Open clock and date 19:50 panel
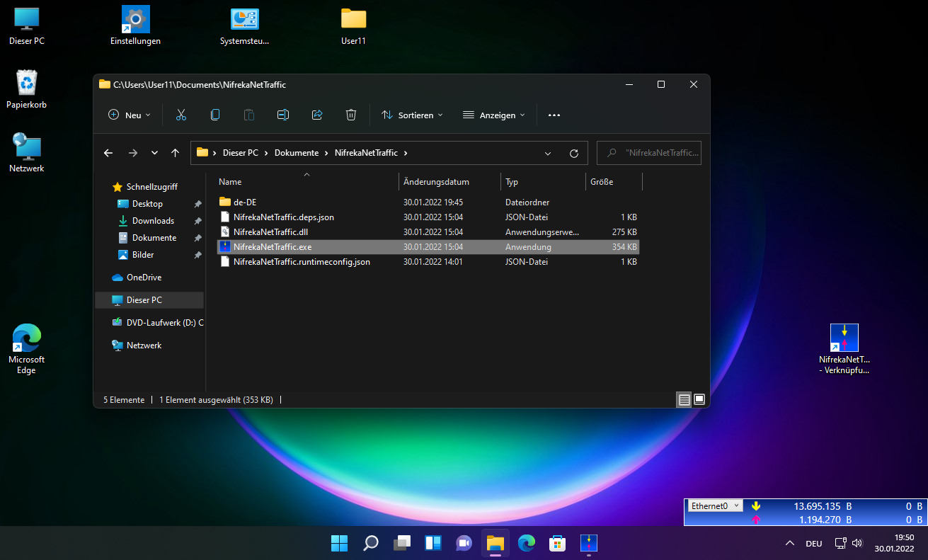The image size is (928, 560). [x=894, y=543]
